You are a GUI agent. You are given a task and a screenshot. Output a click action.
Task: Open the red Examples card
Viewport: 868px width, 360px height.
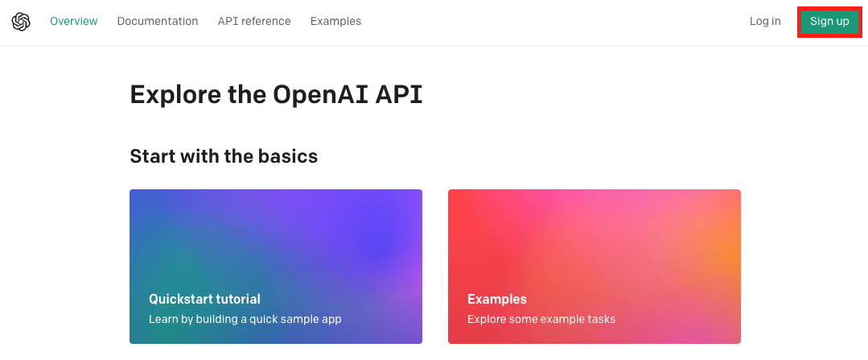594,267
